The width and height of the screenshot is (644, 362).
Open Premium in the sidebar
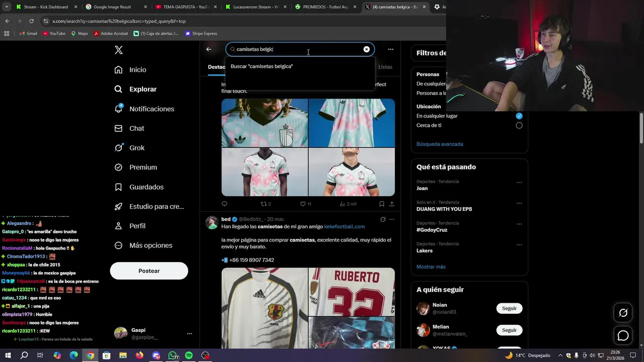point(135,167)
